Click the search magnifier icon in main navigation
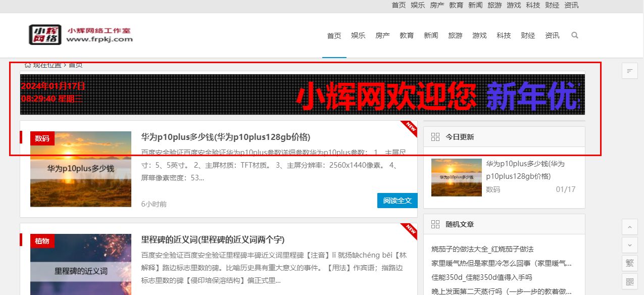The height and width of the screenshot is (295, 644). coord(574,35)
